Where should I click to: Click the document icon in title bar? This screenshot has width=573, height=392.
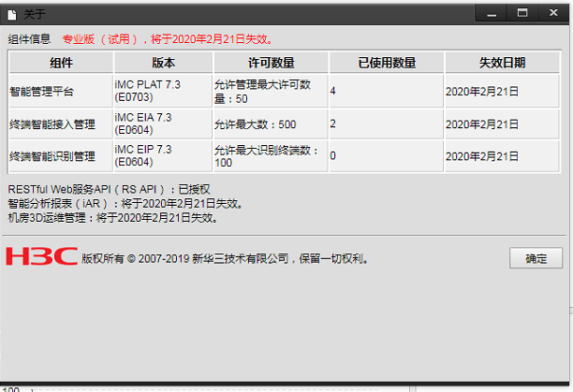(12, 15)
